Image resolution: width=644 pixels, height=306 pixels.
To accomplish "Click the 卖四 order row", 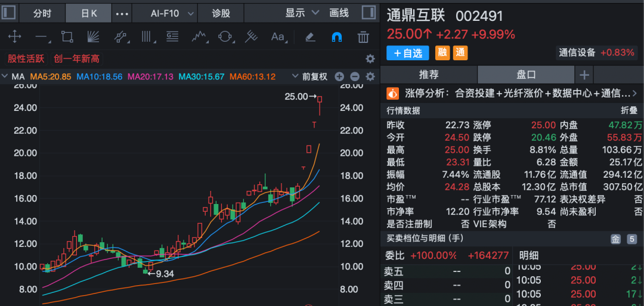I will click(x=447, y=285).
